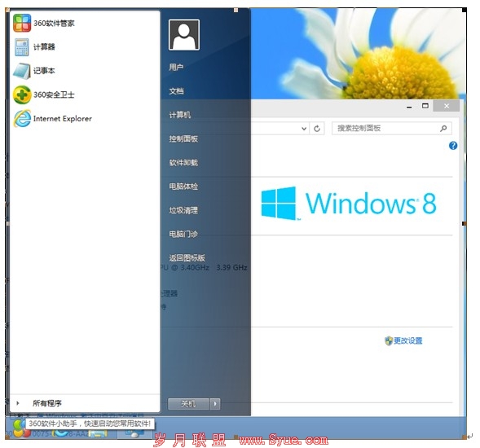
Task: Open the arrow beside 关机 button
Action: click(215, 404)
